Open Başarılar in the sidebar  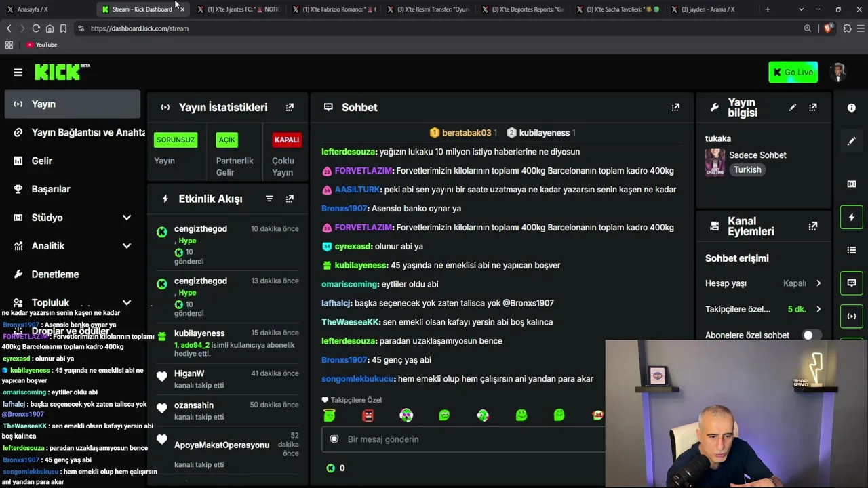(x=73, y=189)
